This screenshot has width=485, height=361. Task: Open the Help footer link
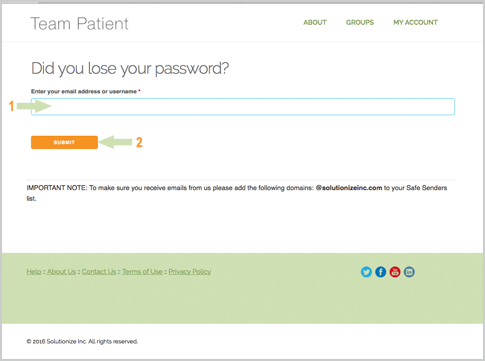[34, 272]
